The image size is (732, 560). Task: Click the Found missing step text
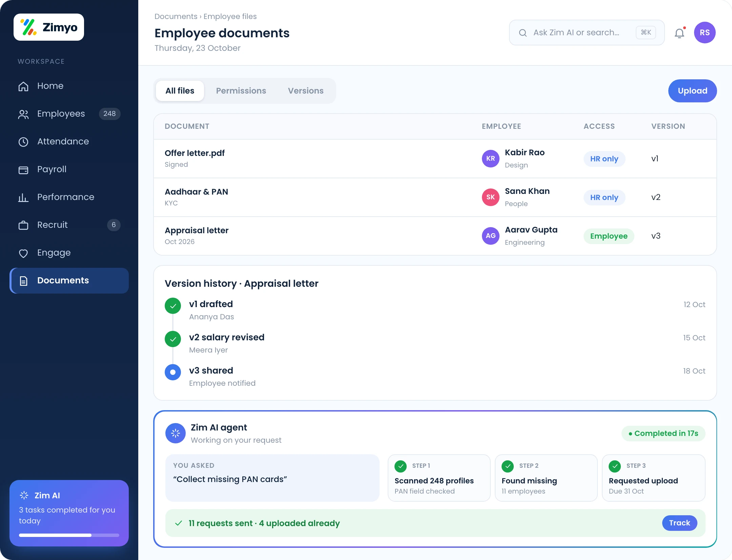click(529, 481)
